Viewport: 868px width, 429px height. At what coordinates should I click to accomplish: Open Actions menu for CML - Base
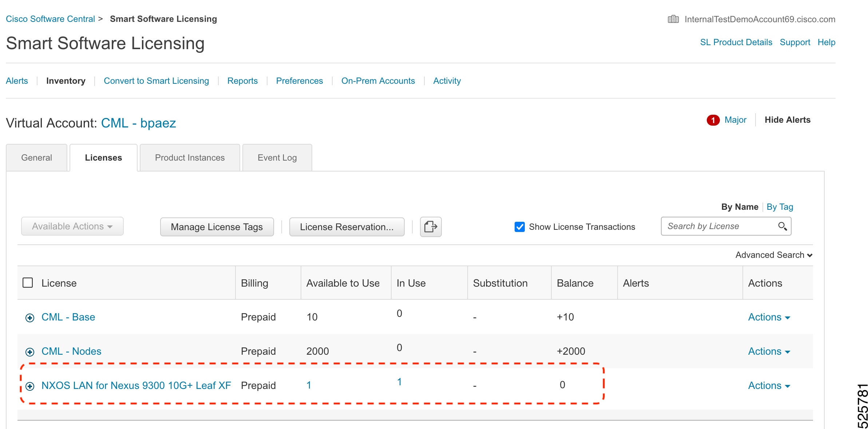point(769,317)
